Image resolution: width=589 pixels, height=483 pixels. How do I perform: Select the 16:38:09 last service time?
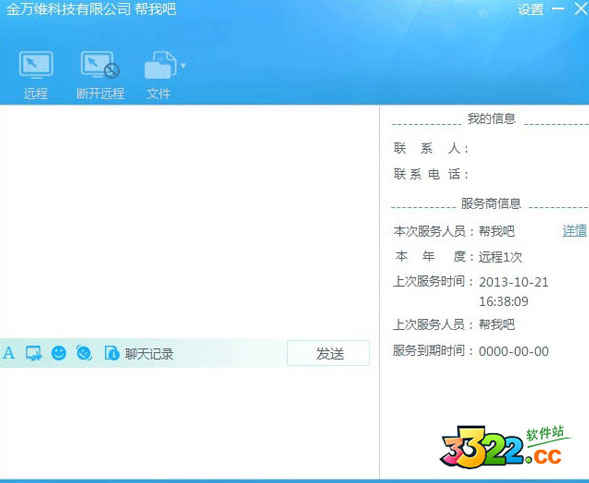click(x=504, y=302)
